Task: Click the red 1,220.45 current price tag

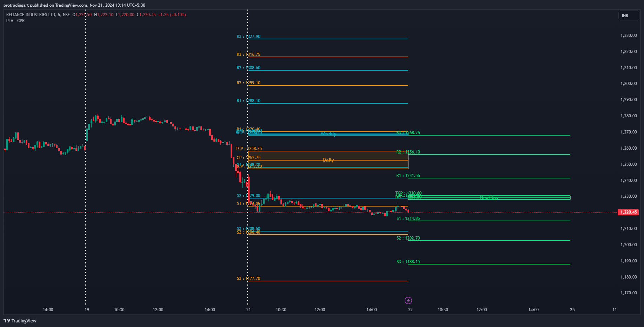Action: point(628,212)
